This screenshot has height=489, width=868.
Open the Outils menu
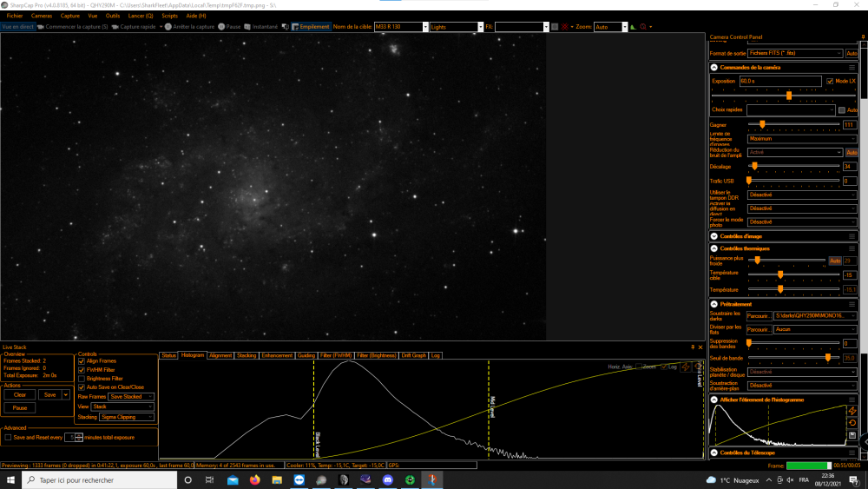tap(112, 16)
